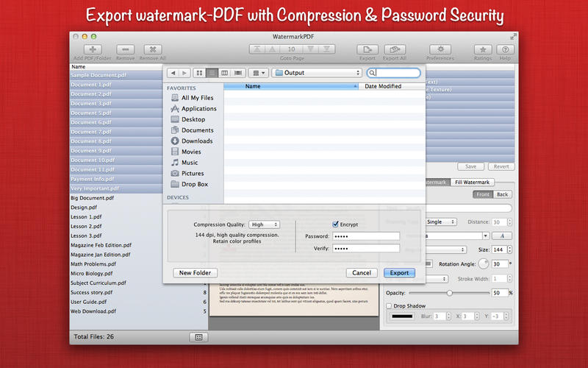Click the New Folder button
The height and width of the screenshot is (368, 588).
tap(195, 273)
